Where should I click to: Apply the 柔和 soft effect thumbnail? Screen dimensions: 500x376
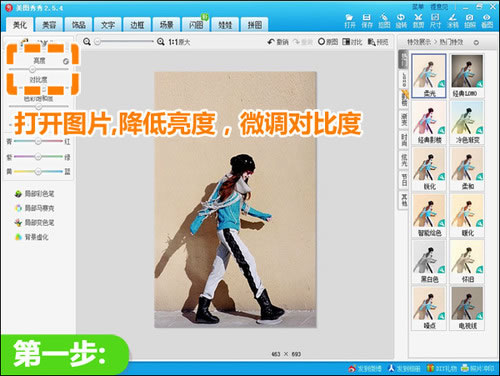pos(467,169)
